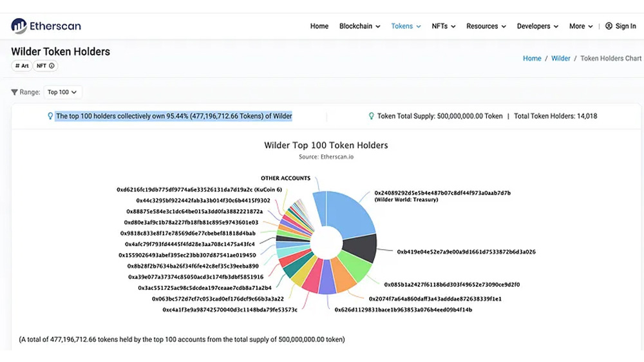Expand the Blockchain menu

click(x=360, y=26)
